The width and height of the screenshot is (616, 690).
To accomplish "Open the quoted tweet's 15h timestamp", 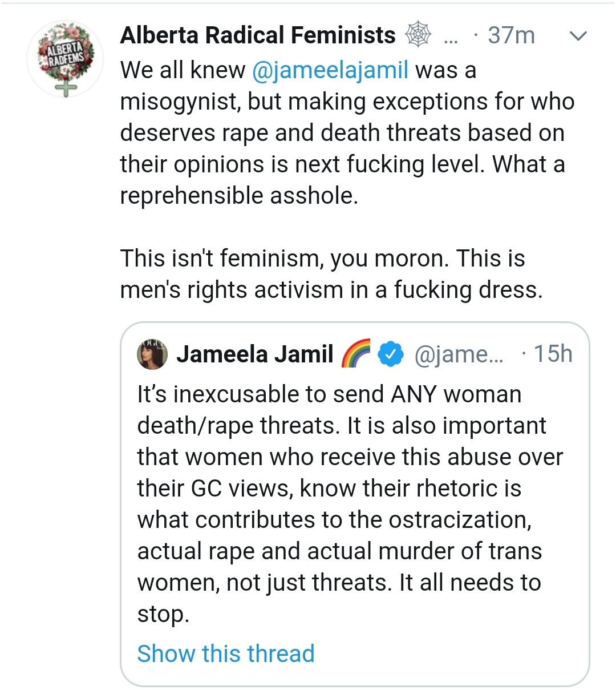I will click(x=552, y=354).
